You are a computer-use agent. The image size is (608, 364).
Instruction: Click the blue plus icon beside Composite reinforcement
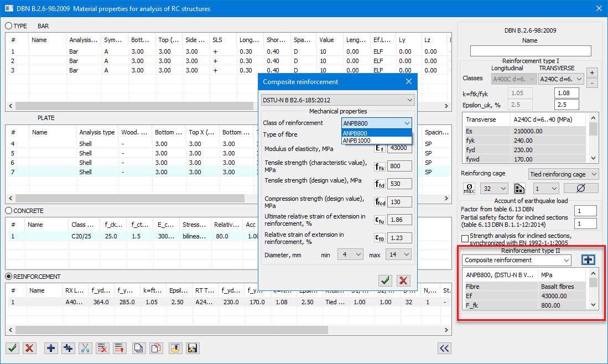click(x=588, y=260)
